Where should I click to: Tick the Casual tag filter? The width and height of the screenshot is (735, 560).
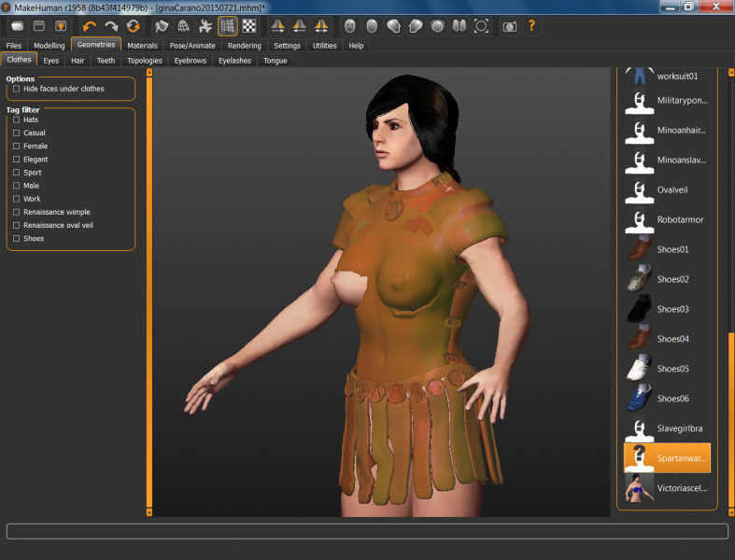click(x=17, y=133)
